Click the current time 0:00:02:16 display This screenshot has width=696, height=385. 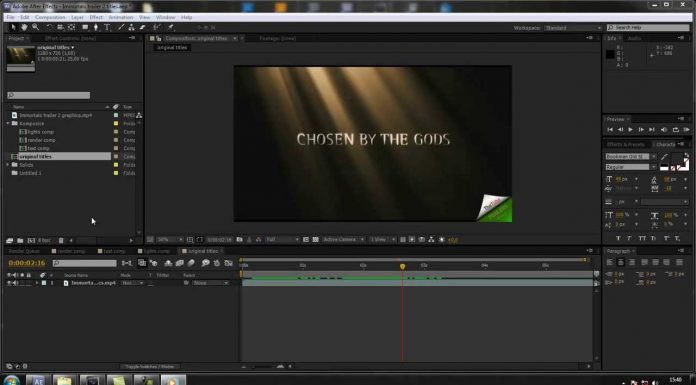tap(27, 263)
